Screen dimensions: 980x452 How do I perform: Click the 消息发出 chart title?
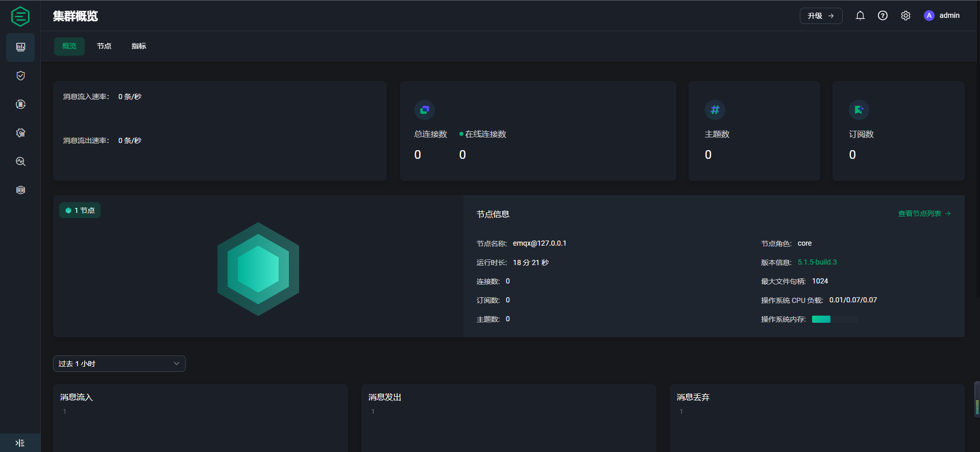(385, 397)
